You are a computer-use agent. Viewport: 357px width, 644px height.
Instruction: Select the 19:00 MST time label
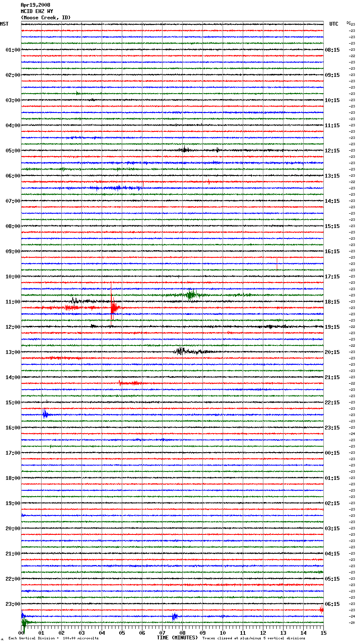[13, 503]
